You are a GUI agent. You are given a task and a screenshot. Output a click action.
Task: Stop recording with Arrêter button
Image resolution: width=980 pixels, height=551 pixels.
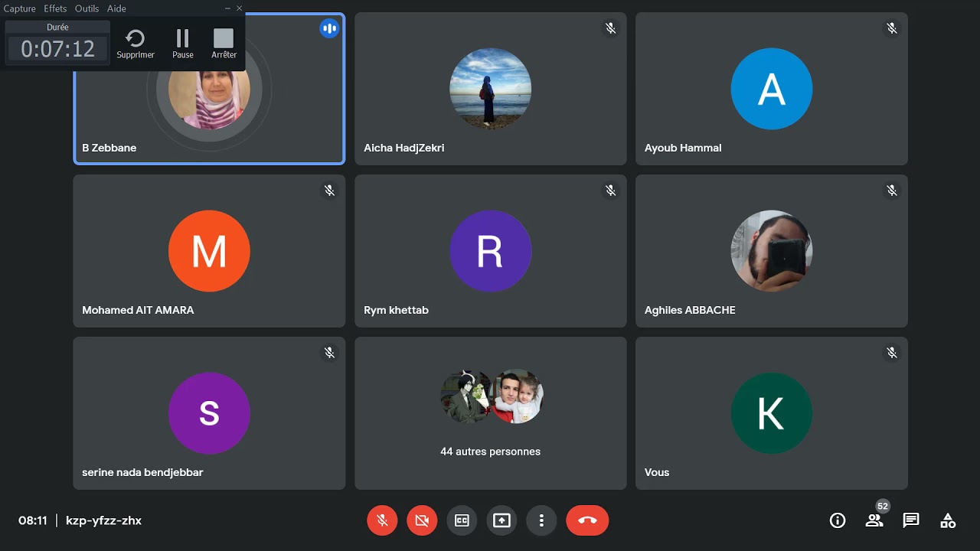pyautogui.click(x=224, y=44)
